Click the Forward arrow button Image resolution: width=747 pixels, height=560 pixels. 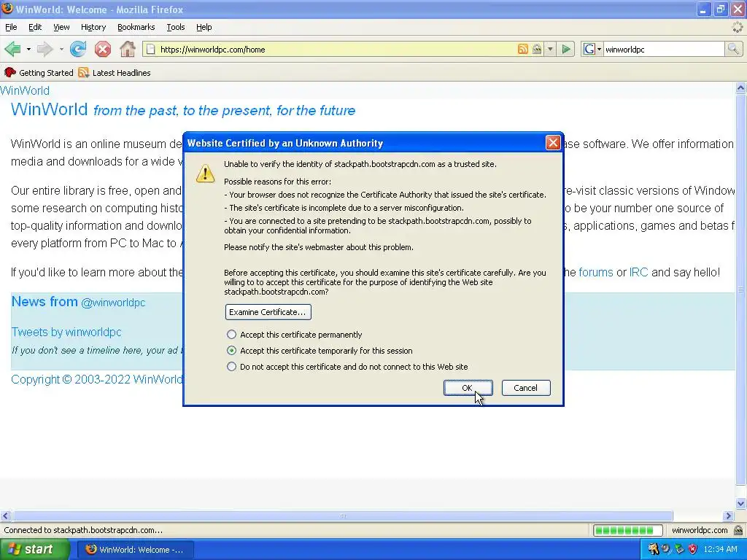pyautogui.click(x=45, y=49)
